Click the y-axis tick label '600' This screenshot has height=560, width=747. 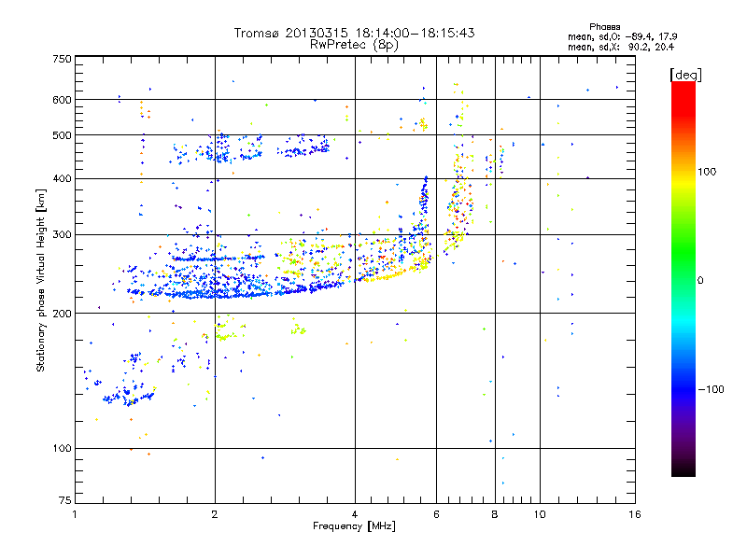[x=62, y=100]
